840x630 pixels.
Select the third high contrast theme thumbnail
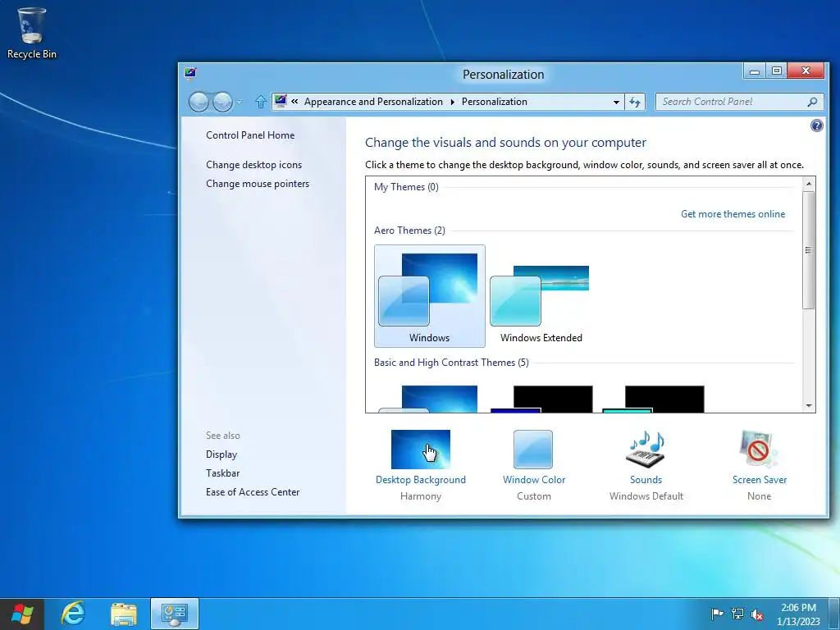(653, 398)
